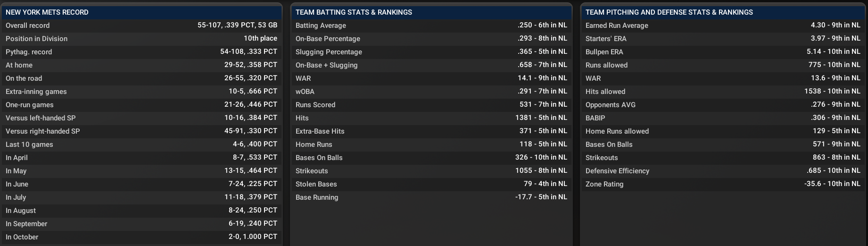
Task: Select the In October record row
Action: [141, 237]
